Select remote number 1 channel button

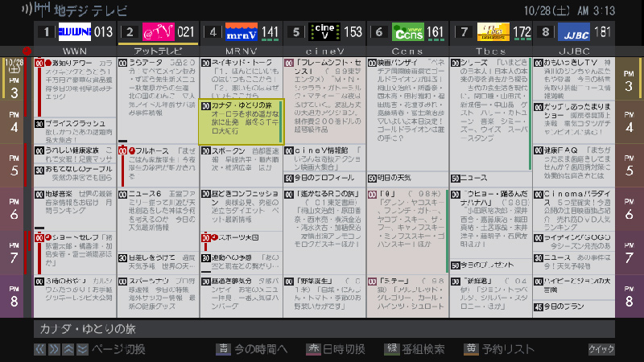click(47, 32)
